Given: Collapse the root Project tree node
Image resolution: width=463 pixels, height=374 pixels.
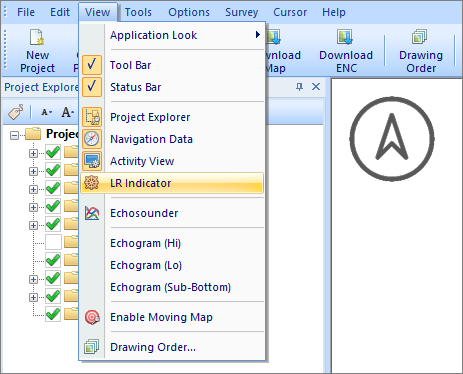Looking at the screenshot, I should 14,135.
